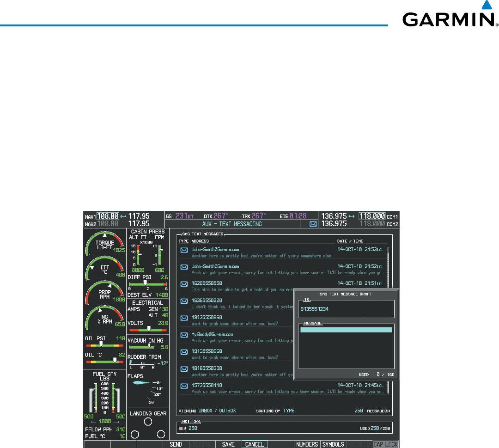
Task: Click the highlighted MESSAGE text line
Action: (346, 330)
